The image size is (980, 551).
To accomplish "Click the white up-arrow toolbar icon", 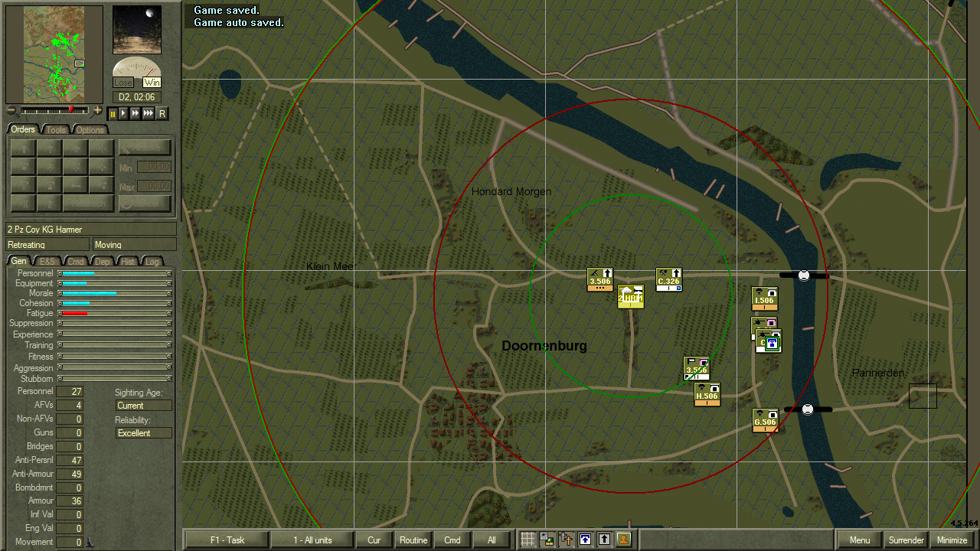I will 604,540.
